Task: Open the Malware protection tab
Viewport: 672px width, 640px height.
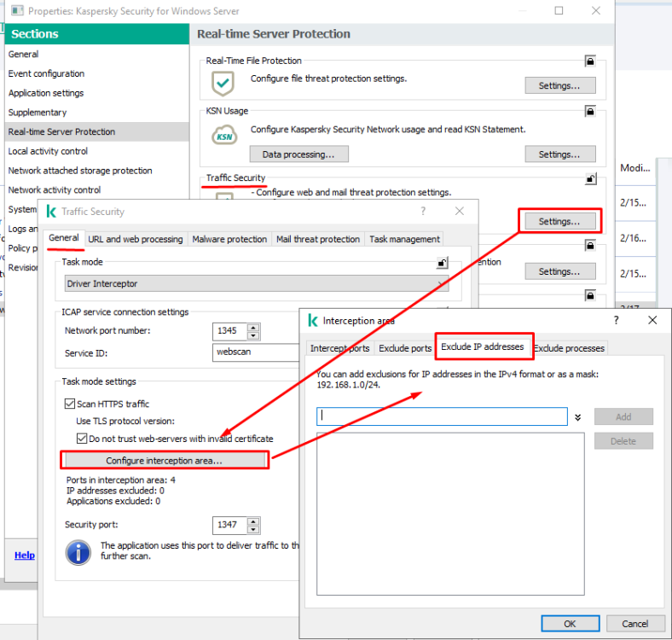Action: point(229,239)
